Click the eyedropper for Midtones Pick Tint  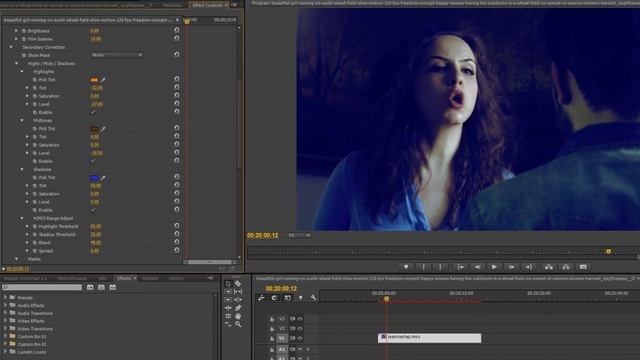(x=103, y=129)
